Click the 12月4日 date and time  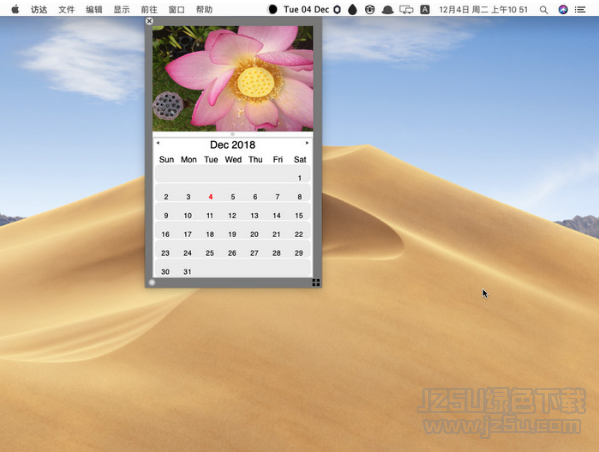point(483,10)
